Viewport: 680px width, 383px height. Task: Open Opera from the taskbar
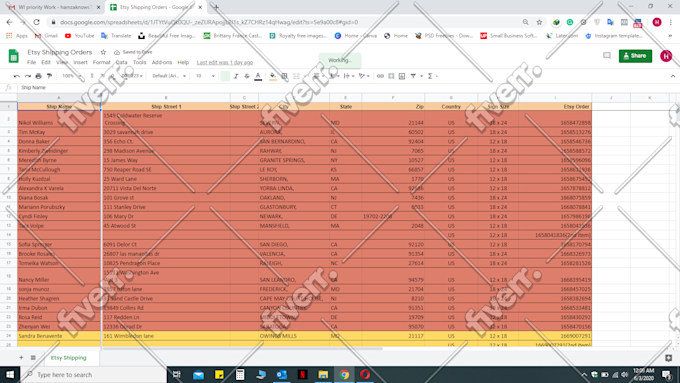coord(365,374)
